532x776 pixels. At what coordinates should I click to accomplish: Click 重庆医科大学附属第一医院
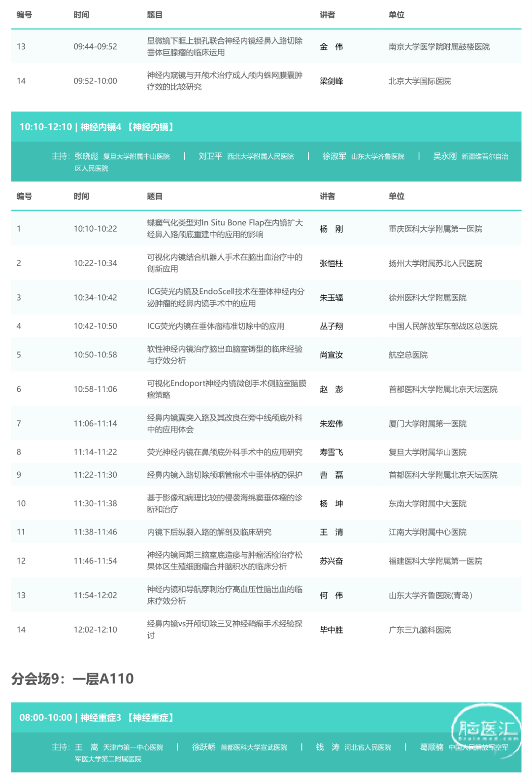(435, 229)
